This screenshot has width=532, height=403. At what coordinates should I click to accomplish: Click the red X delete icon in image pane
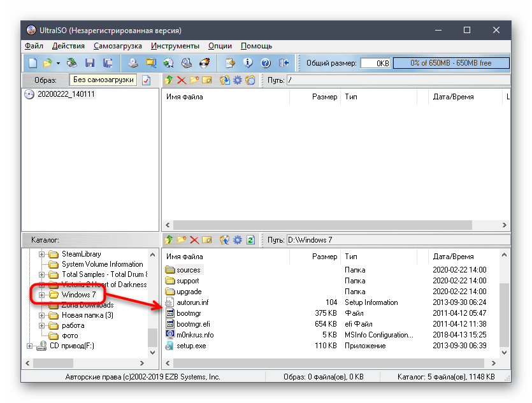coord(182,80)
